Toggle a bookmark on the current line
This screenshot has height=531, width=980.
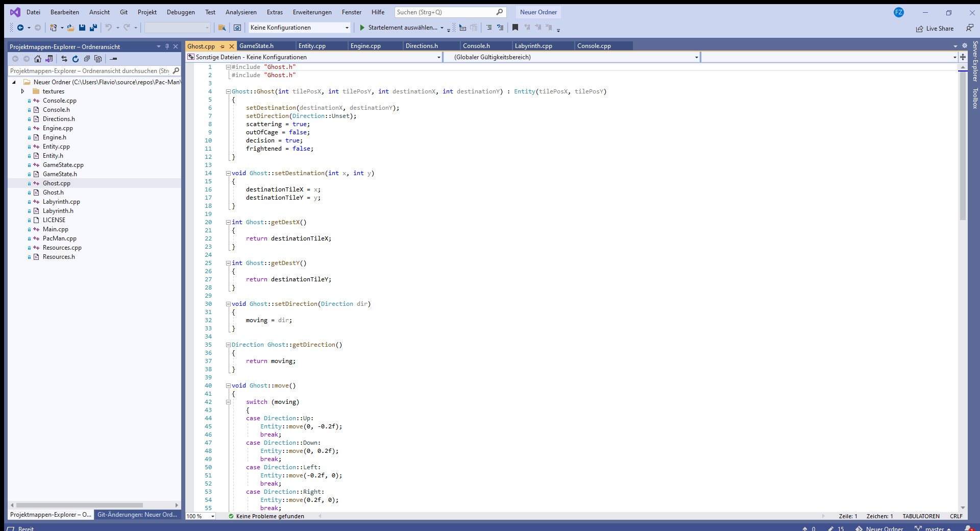coord(515,27)
